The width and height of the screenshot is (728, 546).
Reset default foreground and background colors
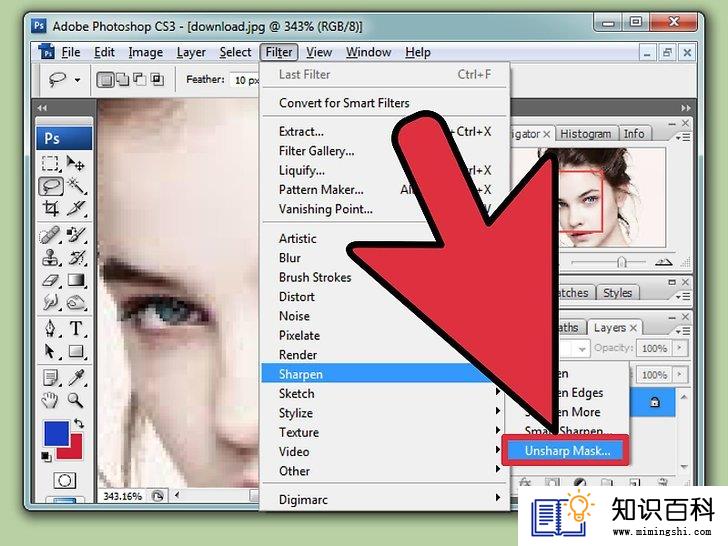click(46, 456)
